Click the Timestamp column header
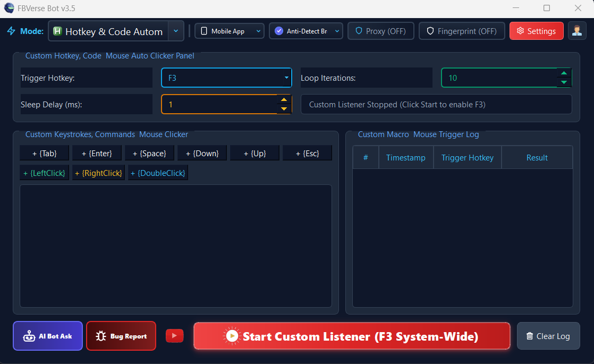This screenshot has width=594, height=364. pos(406,158)
